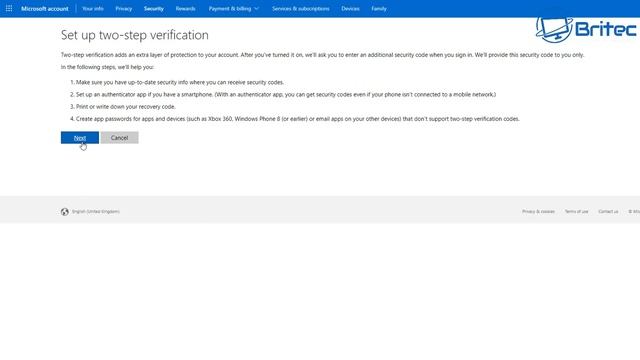This screenshot has width=640, height=360.
Task: Select the Security tab
Action: click(153, 9)
